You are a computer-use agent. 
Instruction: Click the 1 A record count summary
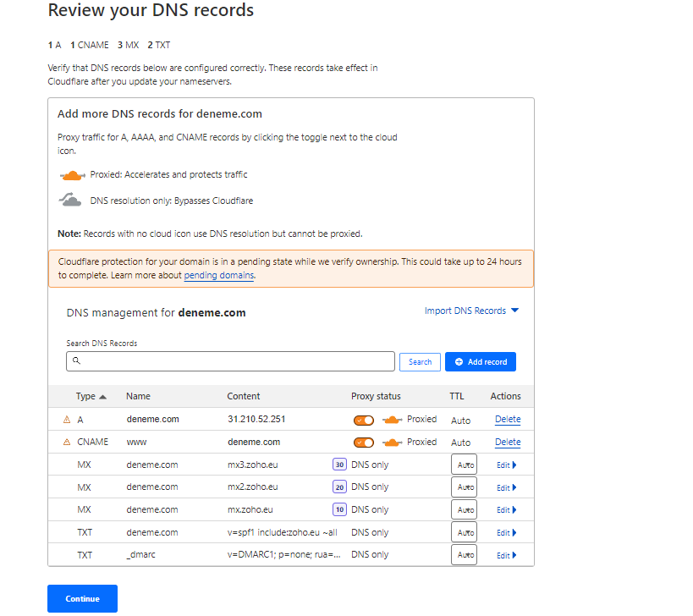(x=54, y=45)
